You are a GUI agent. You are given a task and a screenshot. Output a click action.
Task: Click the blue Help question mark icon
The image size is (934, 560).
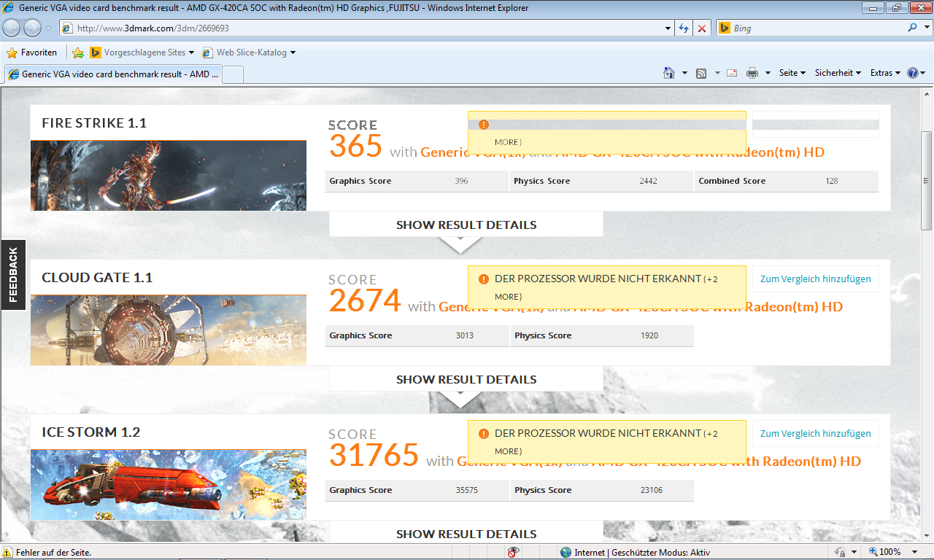(912, 73)
